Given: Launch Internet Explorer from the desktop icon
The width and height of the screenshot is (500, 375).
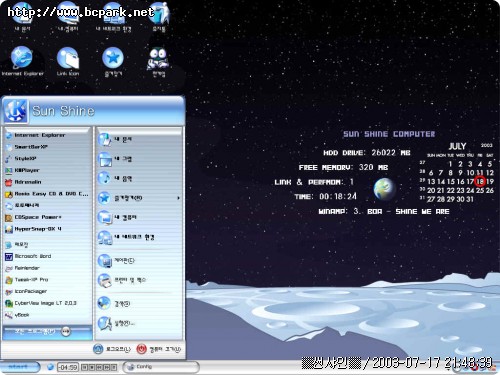Looking at the screenshot, I should pos(22,61).
